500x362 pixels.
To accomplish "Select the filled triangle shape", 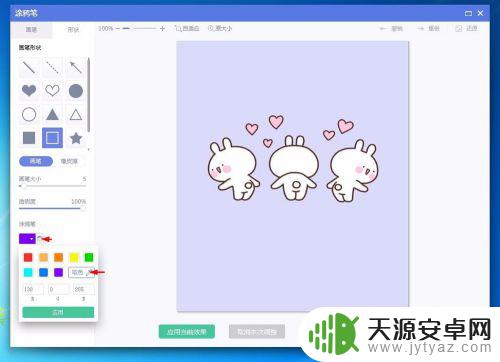I will [52, 114].
